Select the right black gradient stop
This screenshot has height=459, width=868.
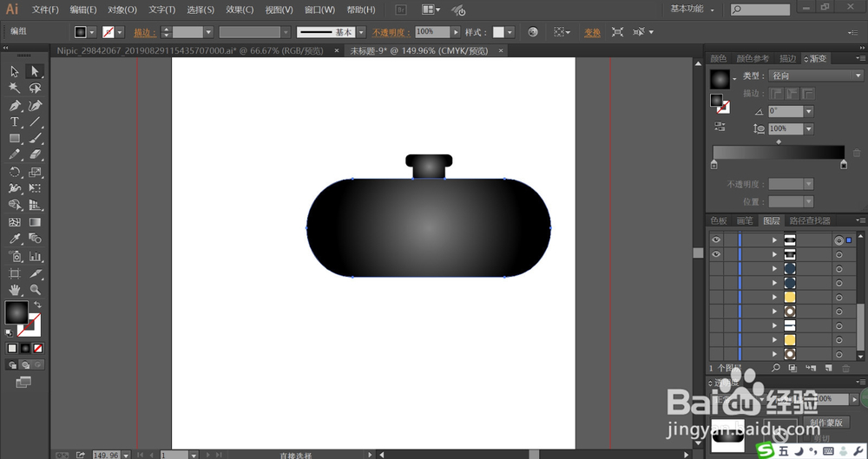pyautogui.click(x=844, y=165)
